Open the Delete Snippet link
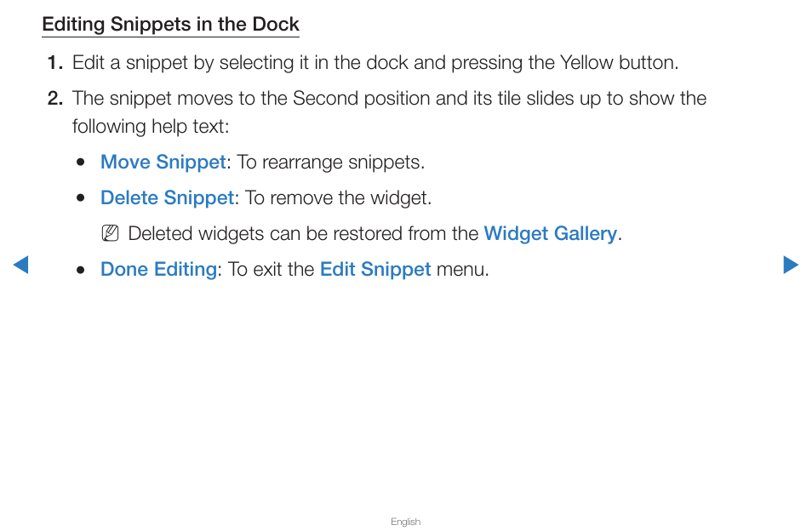812x531 pixels. coord(168,197)
